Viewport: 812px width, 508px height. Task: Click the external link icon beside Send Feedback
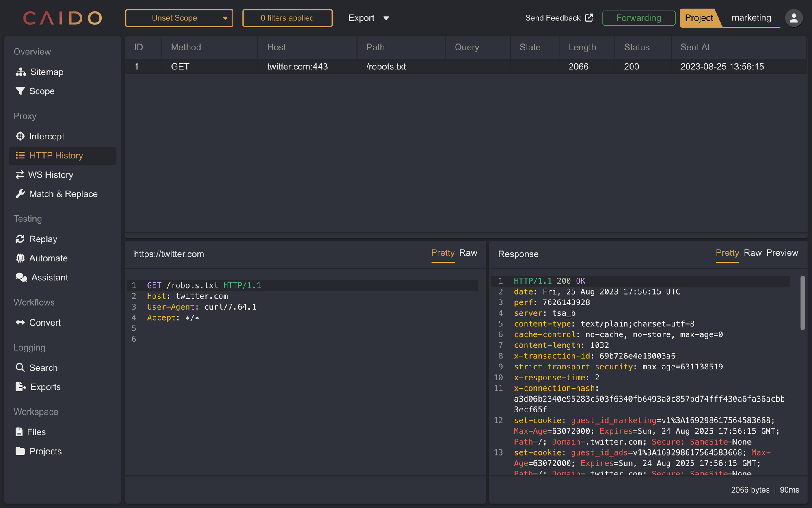[589, 17]
